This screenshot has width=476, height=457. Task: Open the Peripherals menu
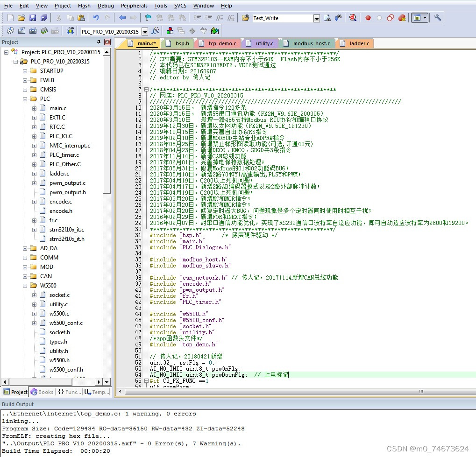[x=134, y=6]
